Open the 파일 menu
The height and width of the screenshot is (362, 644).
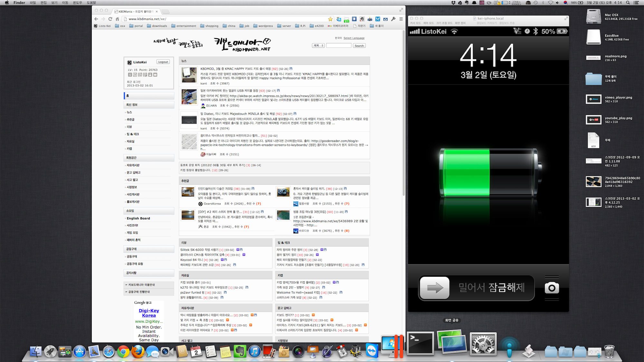point(33,3)
